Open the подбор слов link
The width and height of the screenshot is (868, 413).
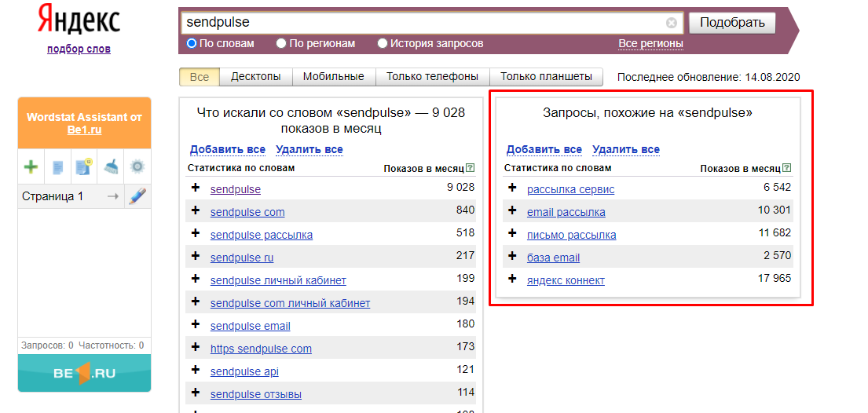[79, 49]
